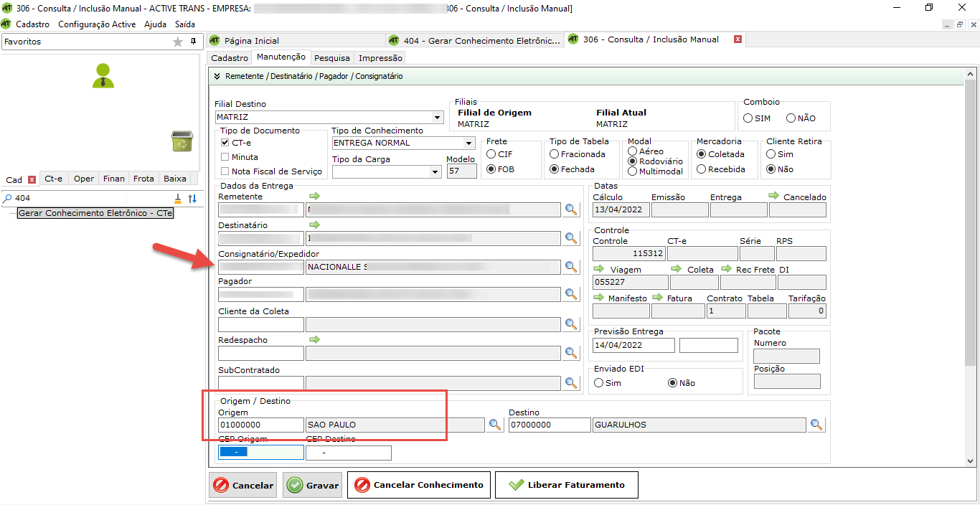980x505 pixels.
Task: Select the CIF freight radio option
Action: pyautogui.click(x=491, y=154)
